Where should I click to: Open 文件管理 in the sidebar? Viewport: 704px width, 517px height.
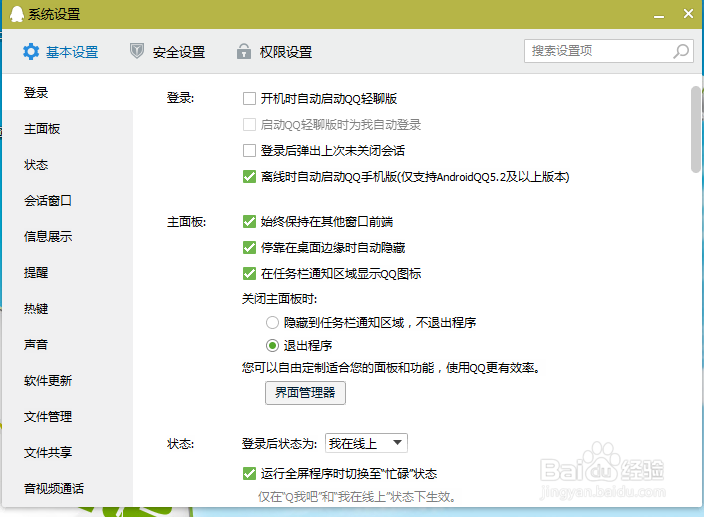[68, 416]
